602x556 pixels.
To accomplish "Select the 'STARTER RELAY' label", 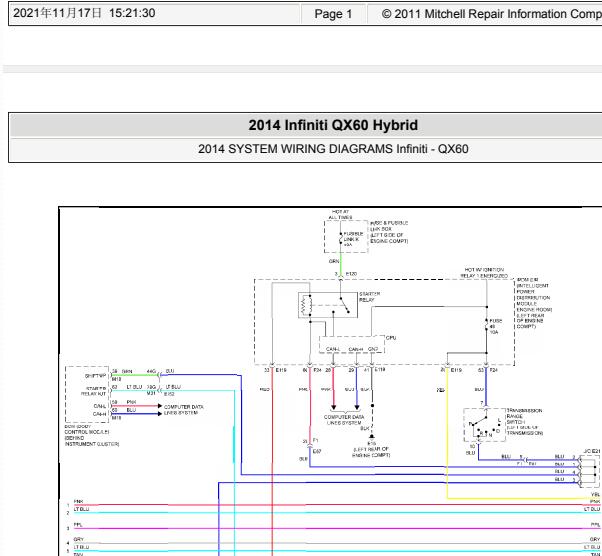I will [x=369, y=297].
